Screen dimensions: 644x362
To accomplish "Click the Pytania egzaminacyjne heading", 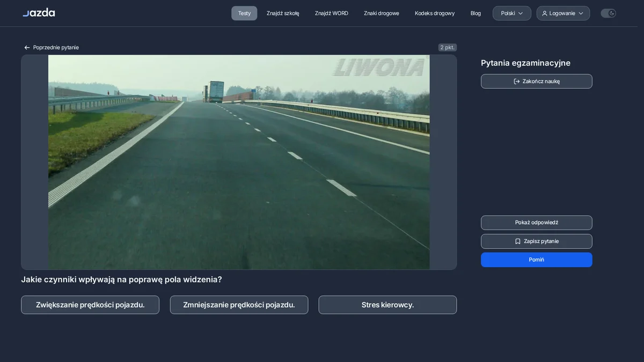I will pos(525,63).
